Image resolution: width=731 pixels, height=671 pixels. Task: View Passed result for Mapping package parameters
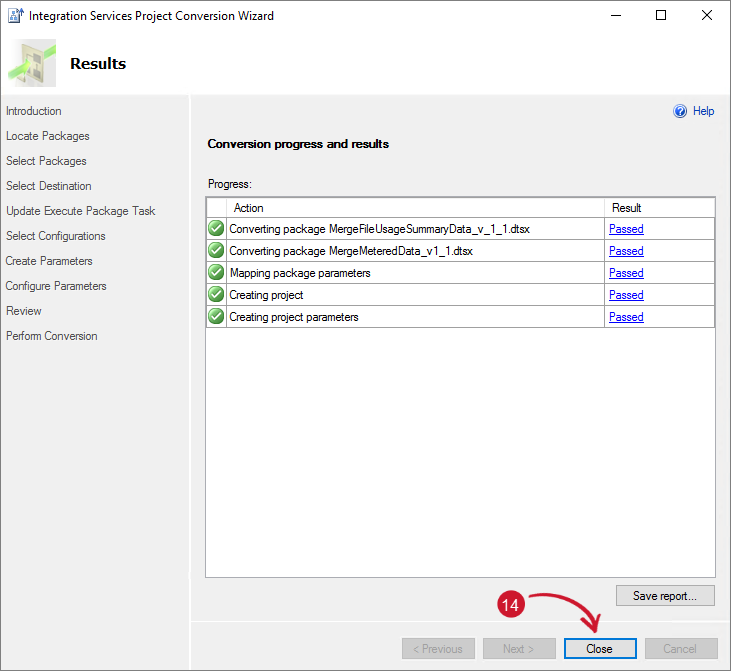[x=626, y=273]
